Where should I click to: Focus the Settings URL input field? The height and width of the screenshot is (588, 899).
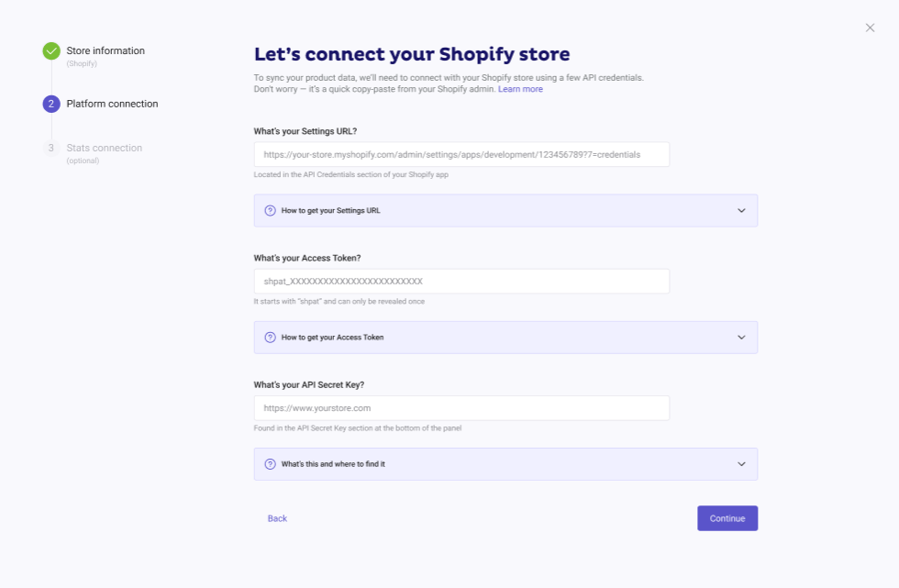tap(461, 154)
